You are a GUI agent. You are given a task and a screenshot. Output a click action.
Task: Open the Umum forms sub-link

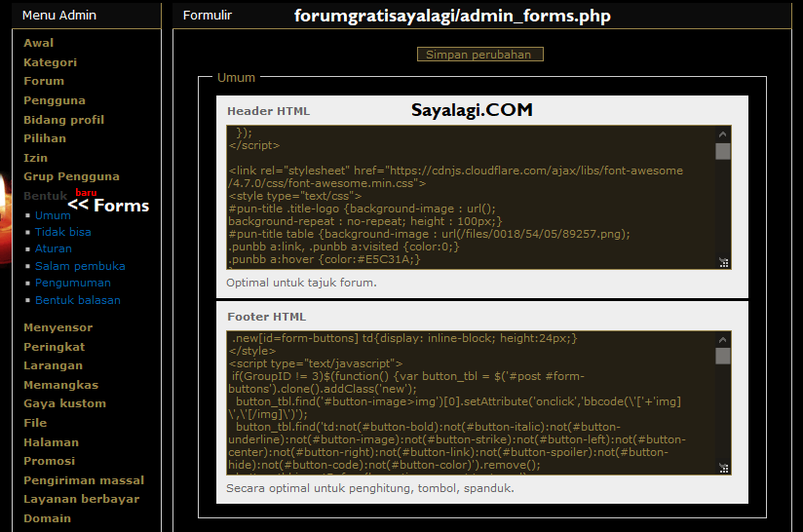tap(53, 215)
